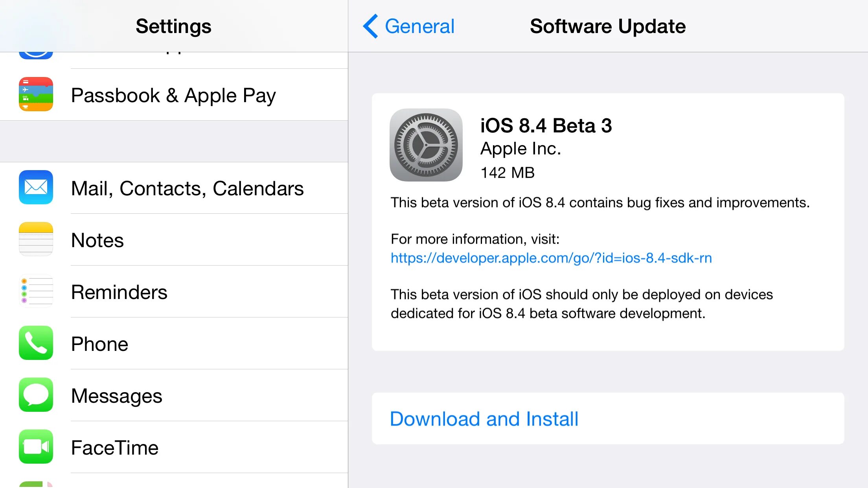The height and width of the screenshot is (488, 868).
Task: Open Reminders settings
Action: pyautogui.click(x=173, y=292)
